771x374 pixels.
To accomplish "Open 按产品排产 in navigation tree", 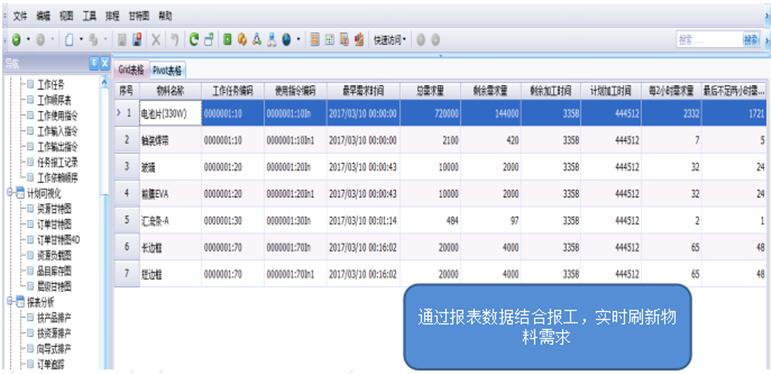I will click(x=54, y=317).
